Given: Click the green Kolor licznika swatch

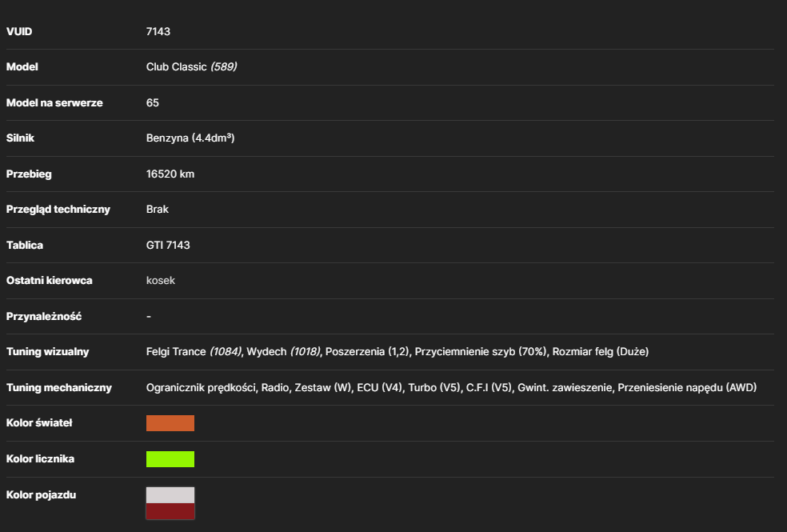Looking at the screenshot, I should tap(170, 459).
